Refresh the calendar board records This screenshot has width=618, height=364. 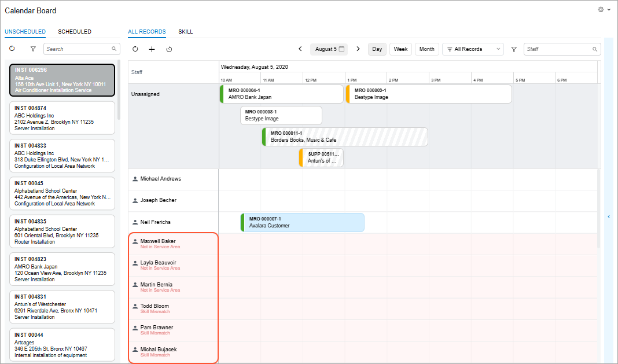[x=135, y=49]
